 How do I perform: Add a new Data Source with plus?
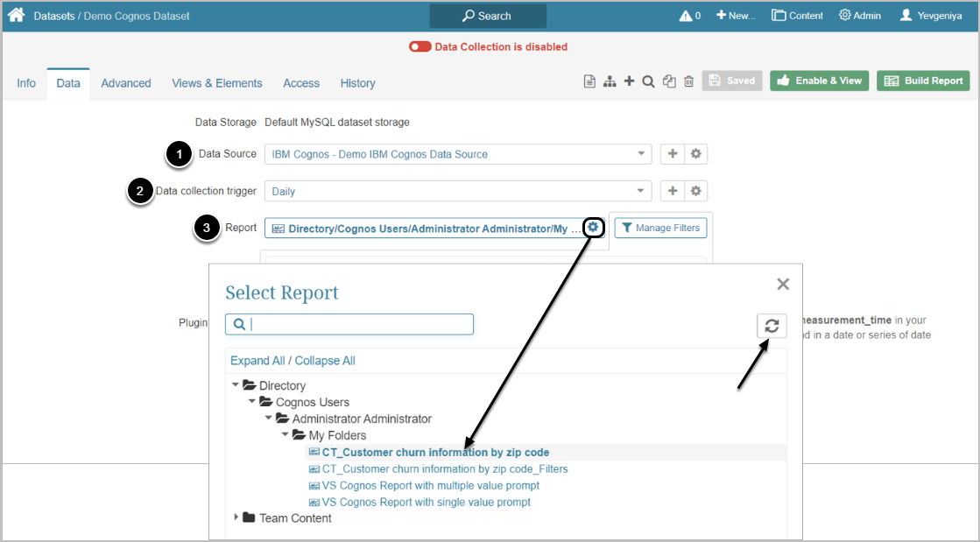(673, 154)
